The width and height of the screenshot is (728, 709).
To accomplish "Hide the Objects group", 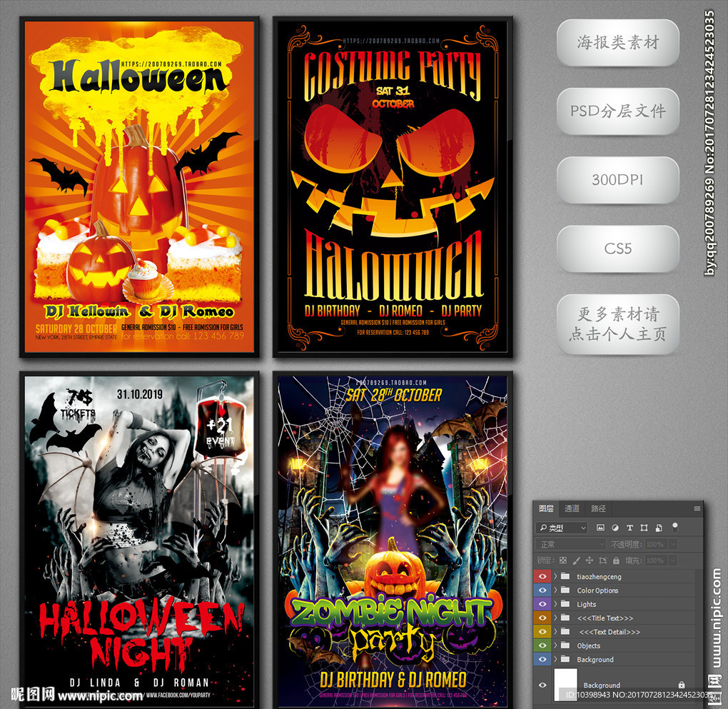I will point(542,645).
